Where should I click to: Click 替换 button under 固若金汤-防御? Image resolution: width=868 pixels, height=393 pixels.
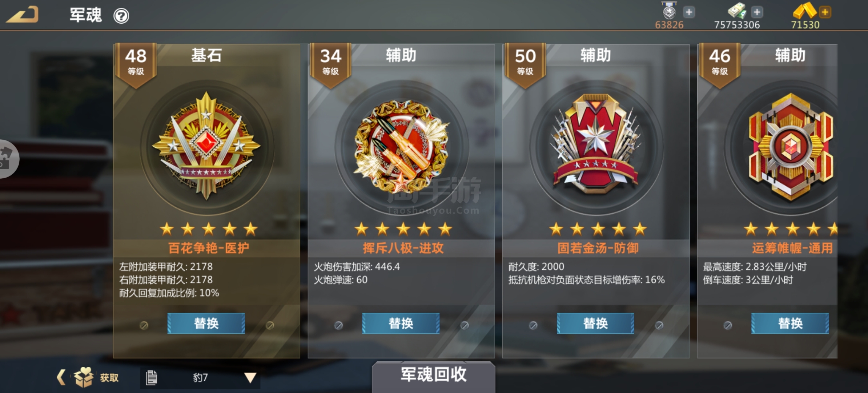pyautogui.click(x=595, y=323)
